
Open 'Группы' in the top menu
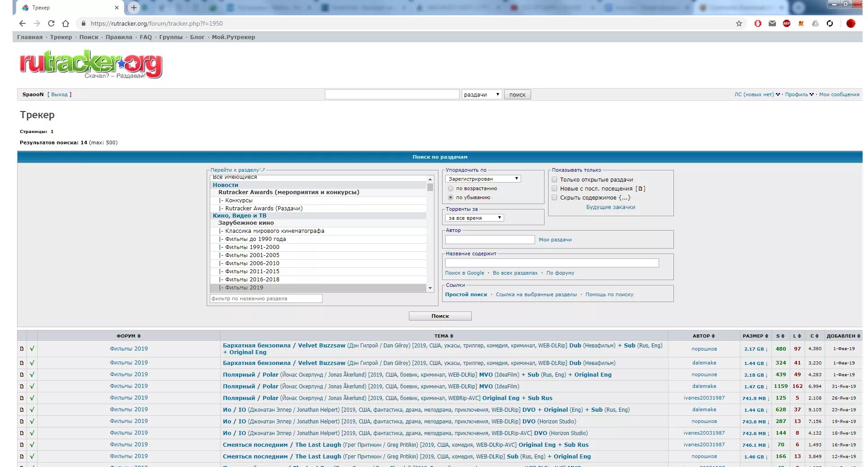point(171,37)
